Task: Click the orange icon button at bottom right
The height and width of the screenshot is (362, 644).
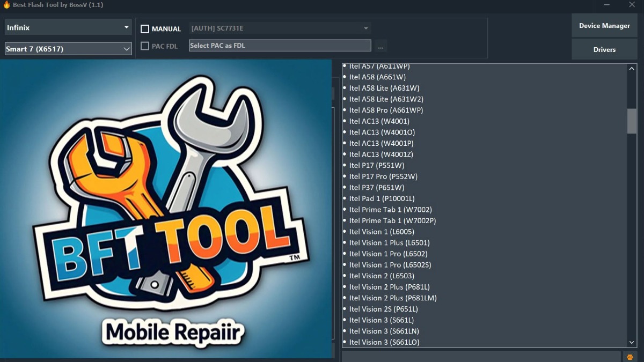Action: coord(630,357)
